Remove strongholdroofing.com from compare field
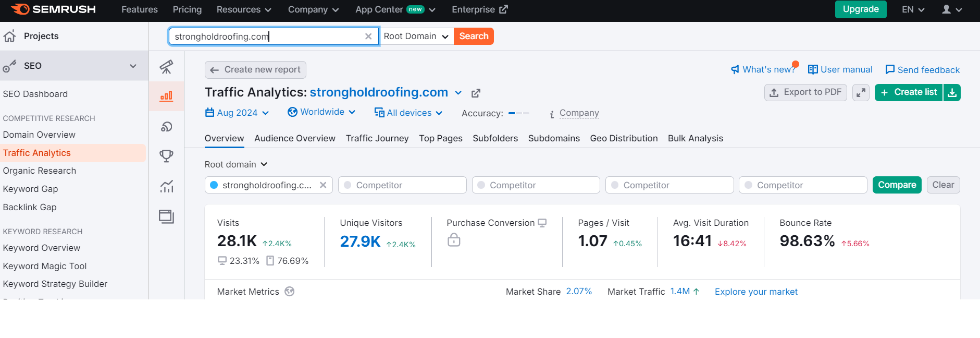 [323, 185]
